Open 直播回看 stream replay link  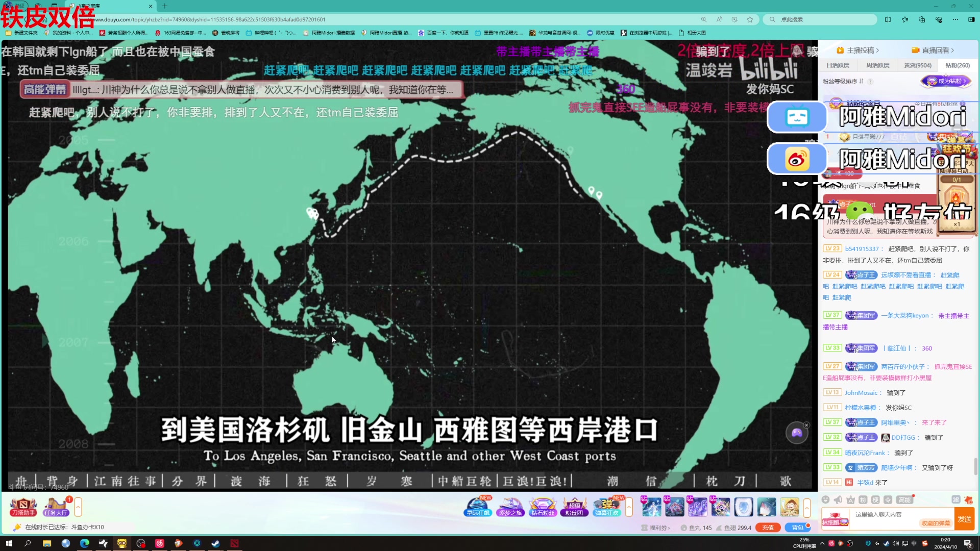pyautogui.click(x=934, y=50)
